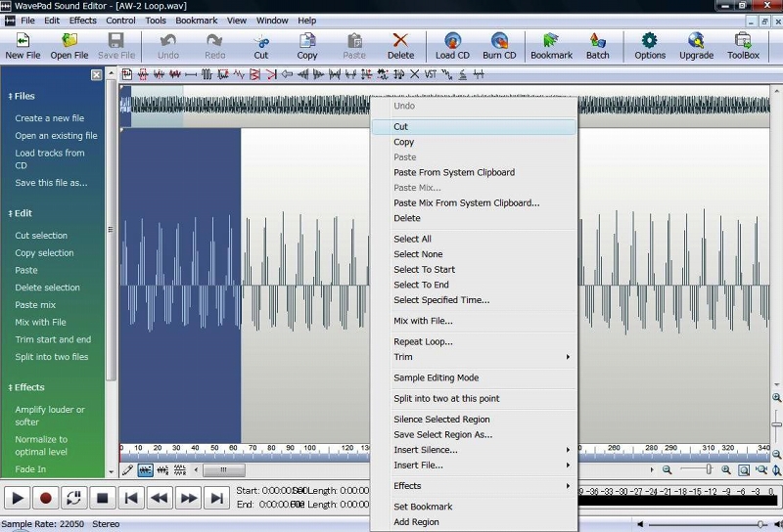Click the sidebar scroll down arrow
The height and width of the screenshot is (532, 783).
[x=111, y=471]
